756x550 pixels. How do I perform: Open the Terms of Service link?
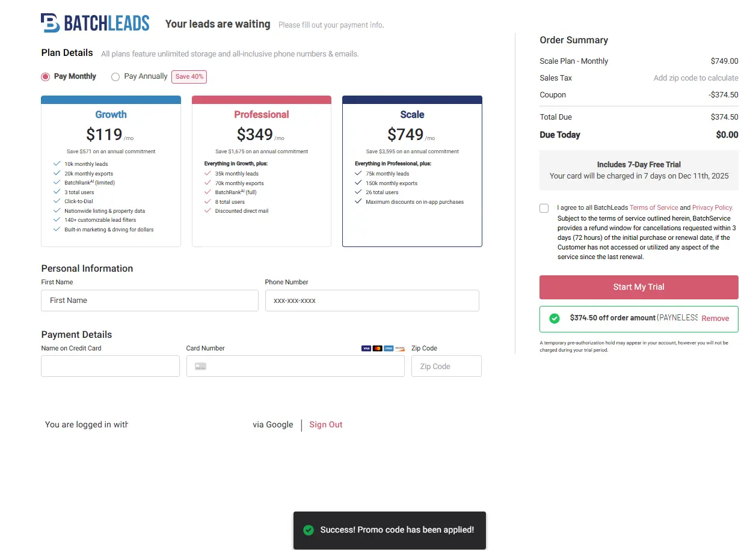(654, 208)
